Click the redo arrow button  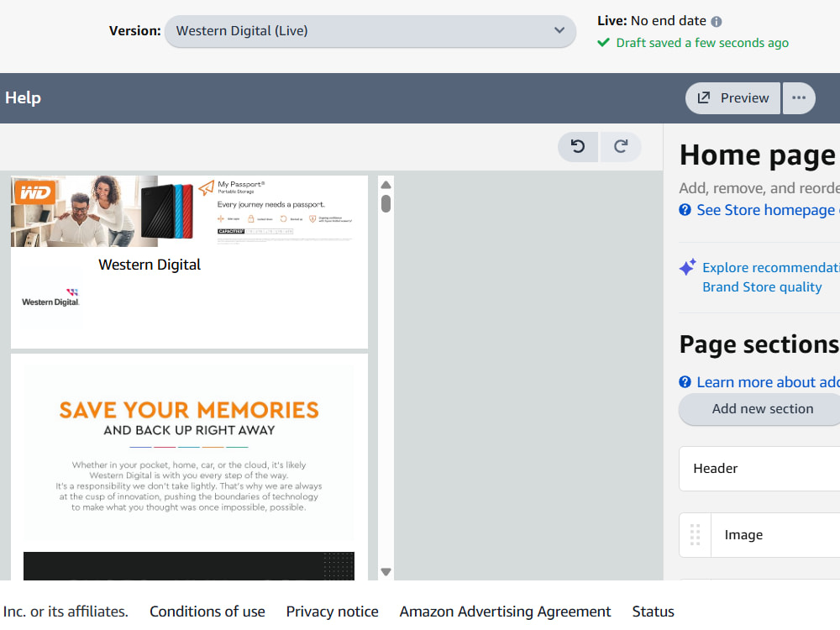621,147
